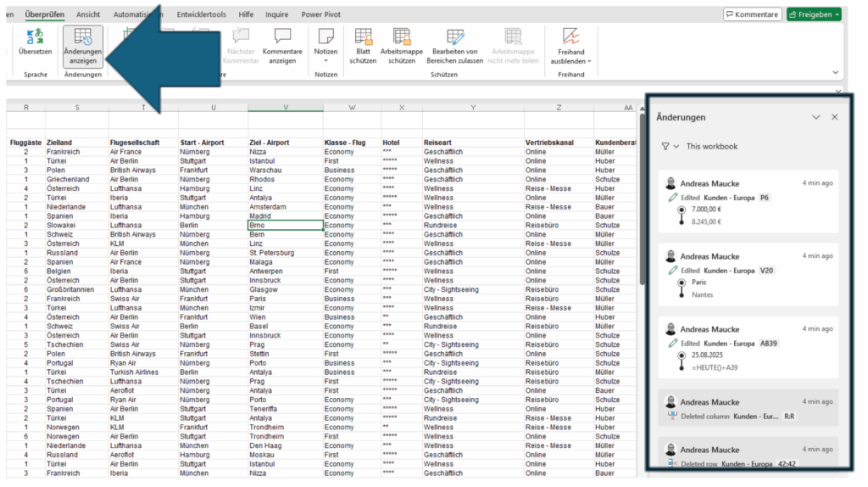This screenshot has height=487, width=868.
Task: Click the filter icon in Änderungen pane
Action: pos(665,146)
